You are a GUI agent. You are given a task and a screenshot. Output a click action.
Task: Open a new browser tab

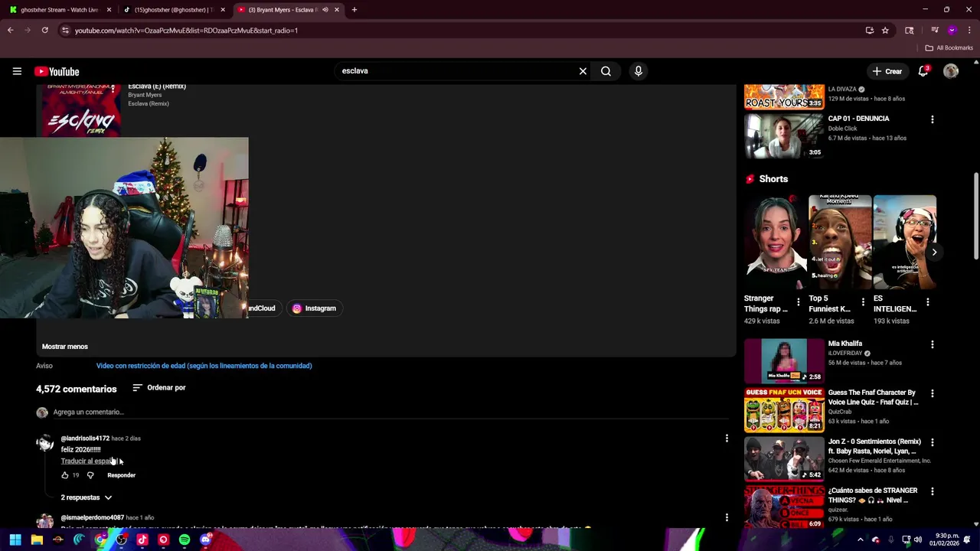tap(354, 10)
